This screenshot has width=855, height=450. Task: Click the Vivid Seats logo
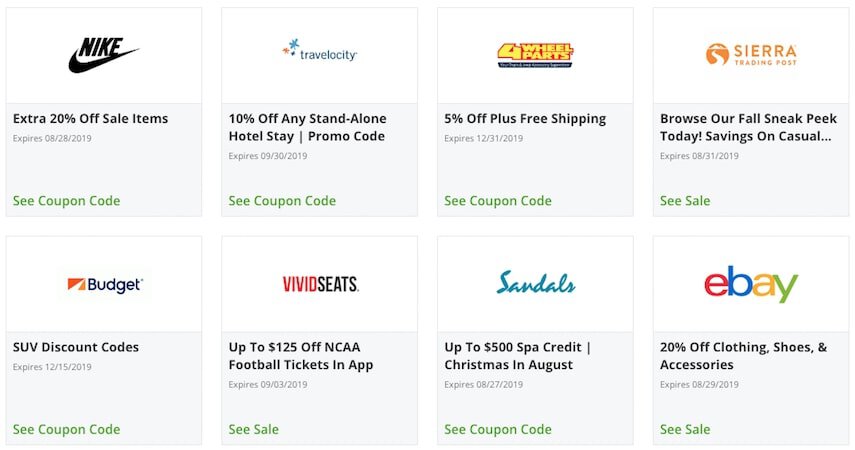(x=320, y=284)
